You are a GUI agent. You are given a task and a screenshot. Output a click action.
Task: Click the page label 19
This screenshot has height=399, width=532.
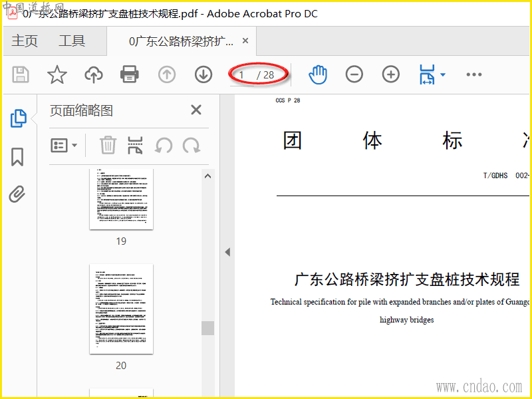(x=121, y=241)
